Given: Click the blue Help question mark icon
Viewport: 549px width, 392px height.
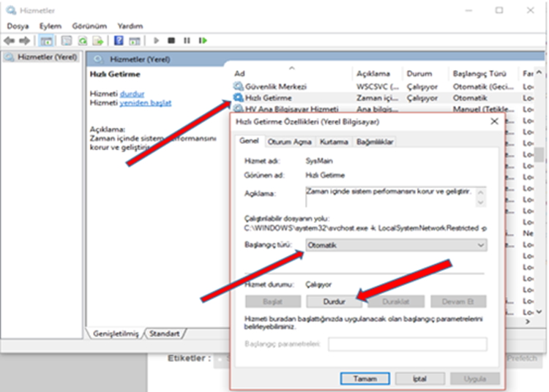Looking at the screenshot, I should [119, 40].
